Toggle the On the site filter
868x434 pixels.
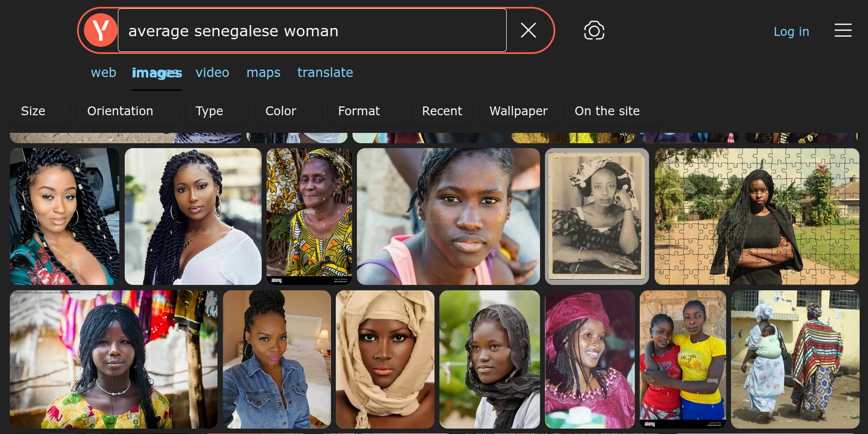pos(615,111)
